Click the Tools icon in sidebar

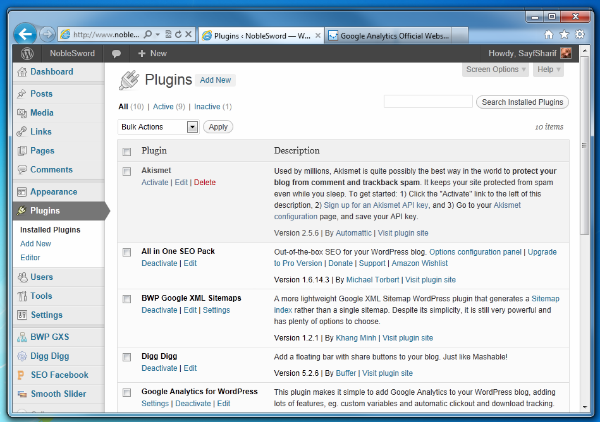[x=22, y=296]
